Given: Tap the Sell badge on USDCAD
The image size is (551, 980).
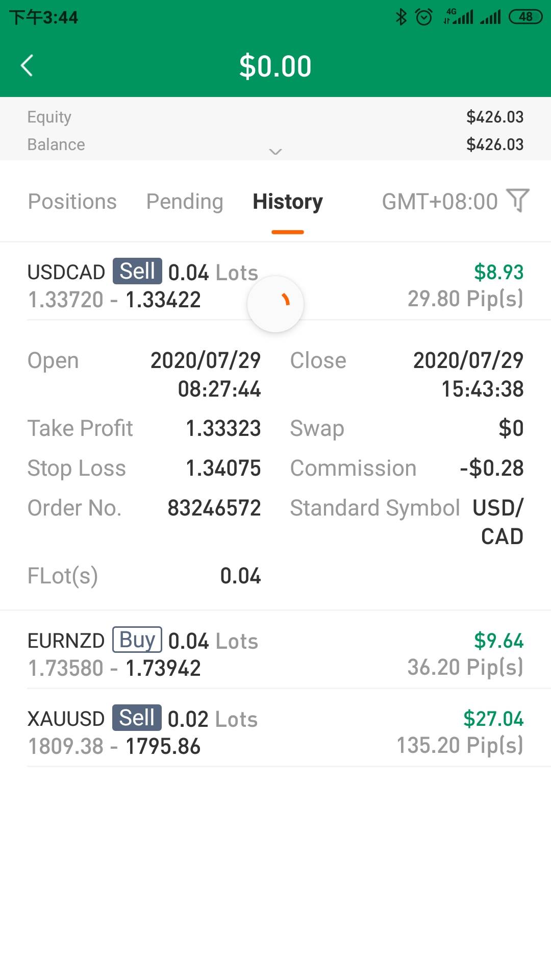Looking at the screenshot, I should coord(137,271).
